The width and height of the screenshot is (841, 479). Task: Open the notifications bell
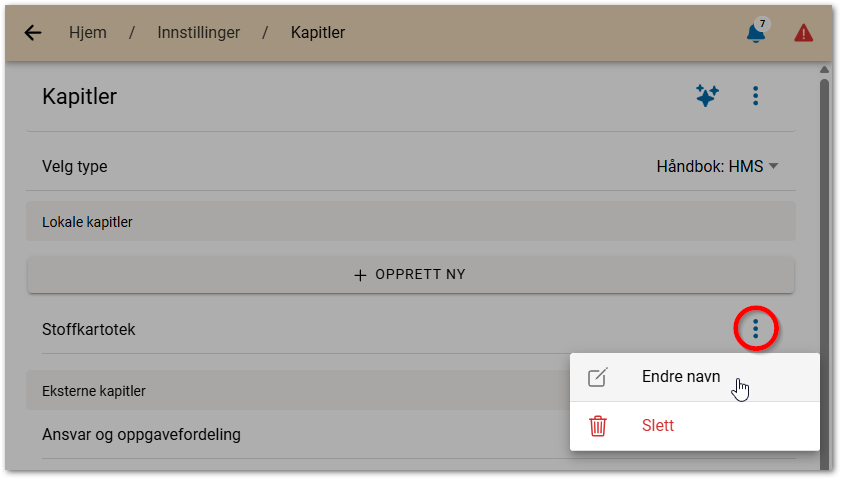756,33
